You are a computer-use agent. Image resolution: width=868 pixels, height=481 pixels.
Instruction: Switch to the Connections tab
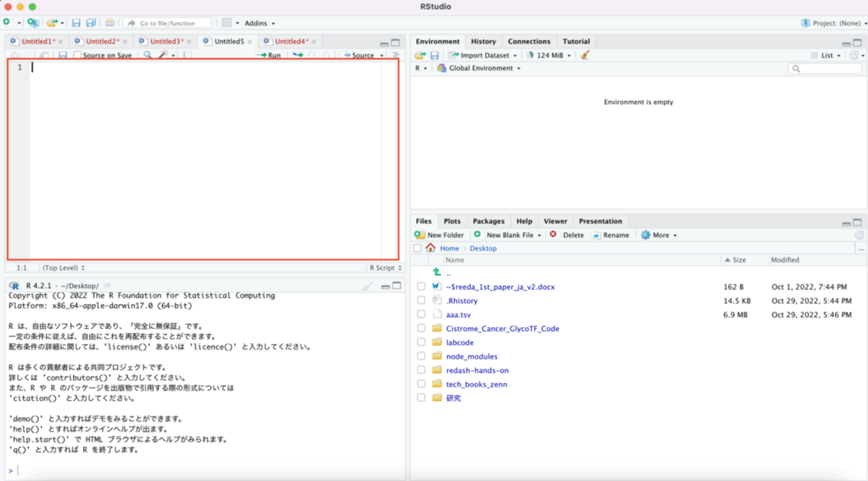tap(529, 42)
